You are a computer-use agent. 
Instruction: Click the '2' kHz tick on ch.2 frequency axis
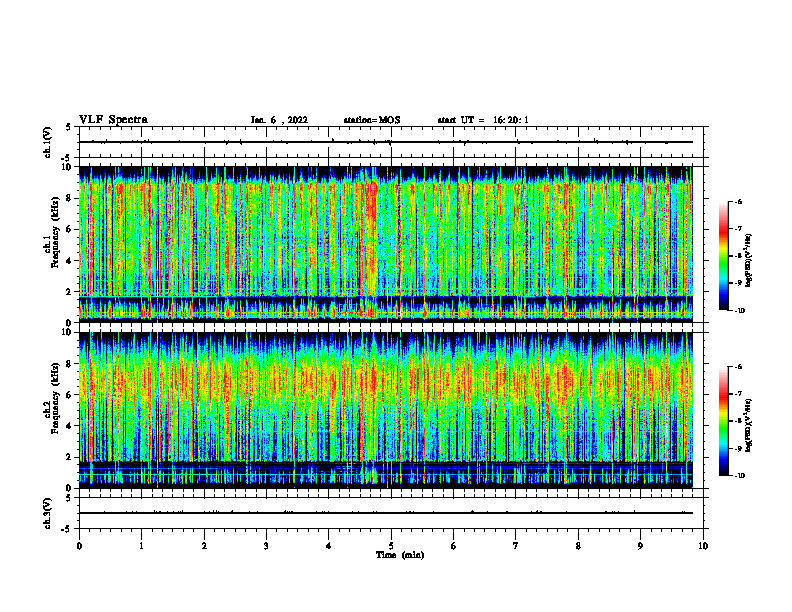[70, 457]
